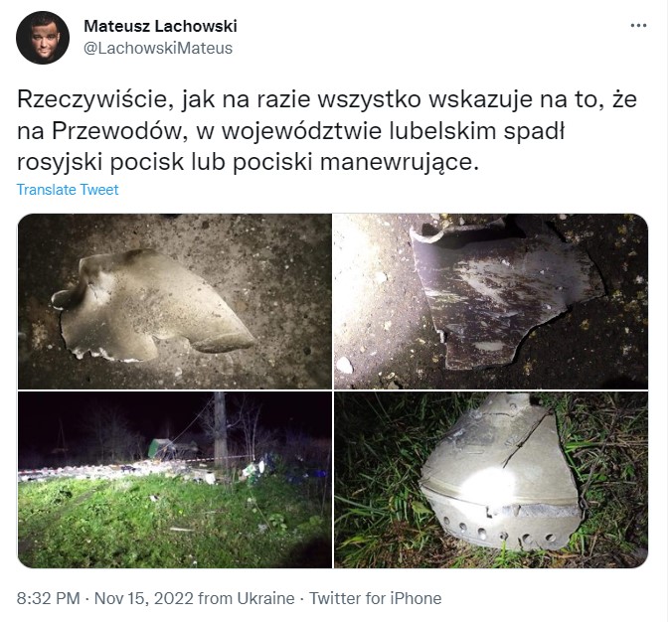
Task: Click the glare spot on the fragment photo
Action: pos(489,487)
